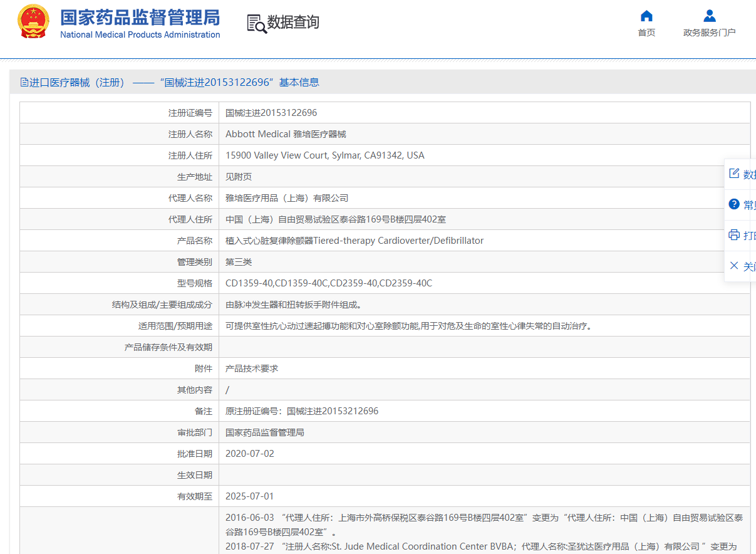Click the slash value in 其他内容 row
756x554 pixels.
[x=227, y=390]
